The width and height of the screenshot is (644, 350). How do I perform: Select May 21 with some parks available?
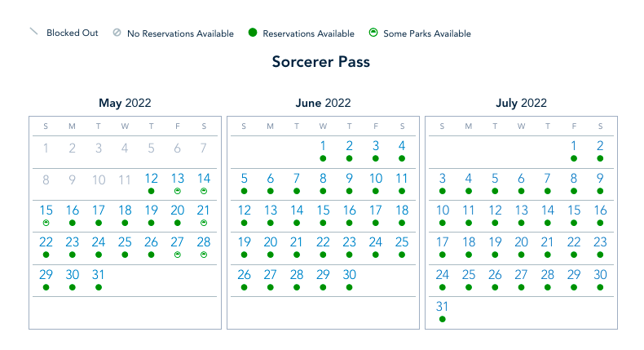pyautogui.click(x=204, y=210)
